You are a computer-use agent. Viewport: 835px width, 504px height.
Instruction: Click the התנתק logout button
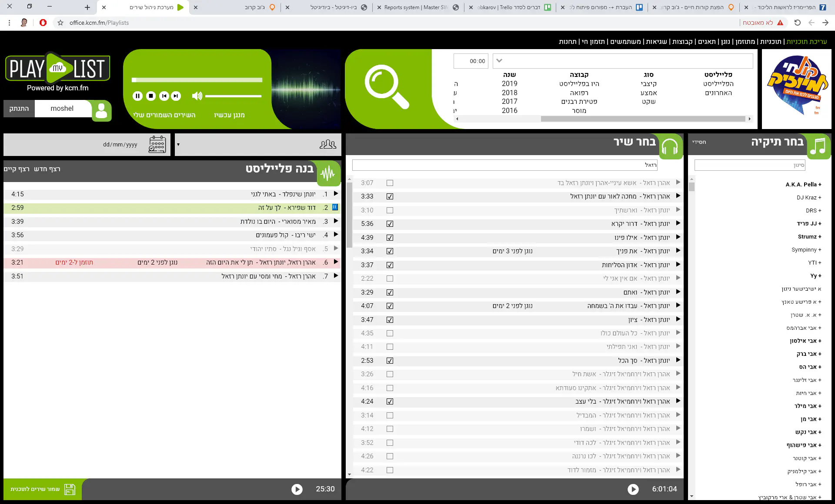(x=19, y=109)
